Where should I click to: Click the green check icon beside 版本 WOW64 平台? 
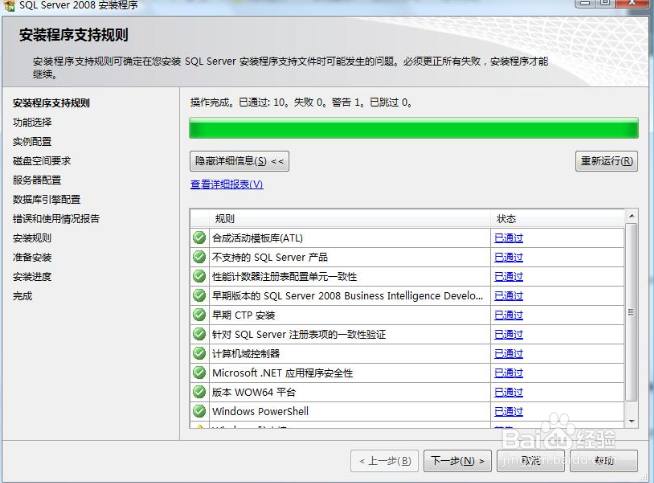(x=199, y=392)
